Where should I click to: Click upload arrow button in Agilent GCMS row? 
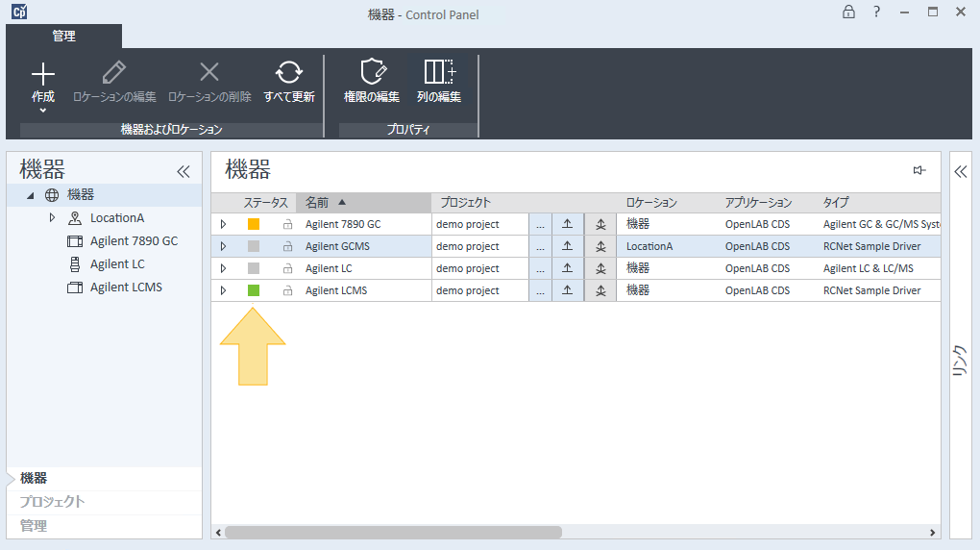(567, 246)
